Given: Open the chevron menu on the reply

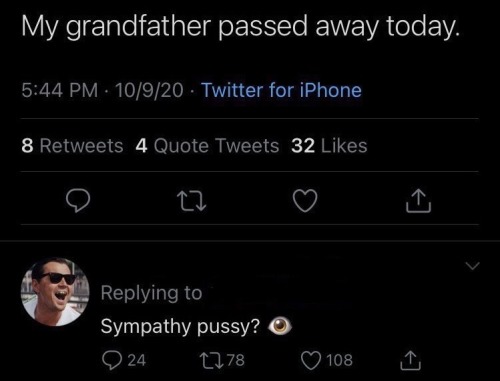Looking at the screenshot, I should tap(472, 266).
